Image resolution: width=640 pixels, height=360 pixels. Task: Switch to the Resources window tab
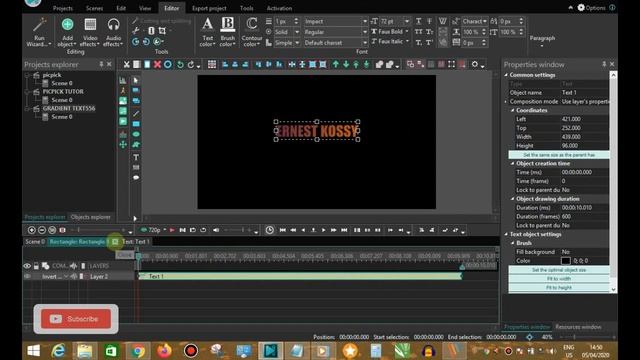(578, 327)
